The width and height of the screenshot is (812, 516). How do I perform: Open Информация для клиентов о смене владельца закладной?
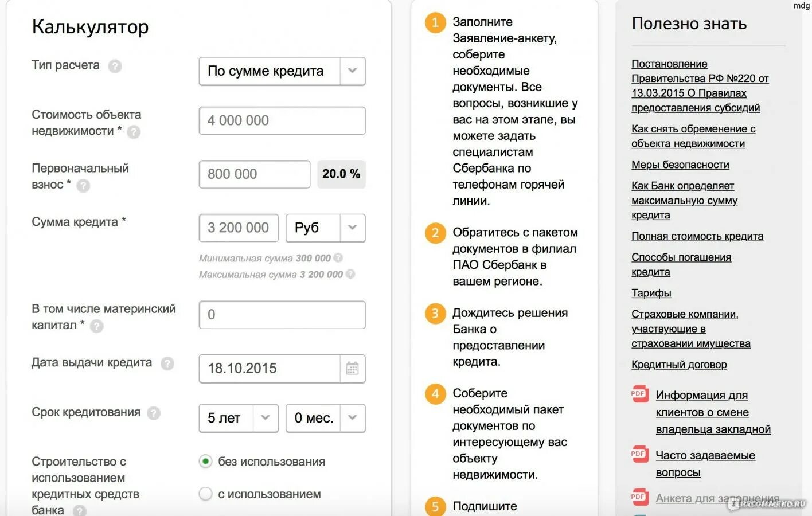click(713, 412)
